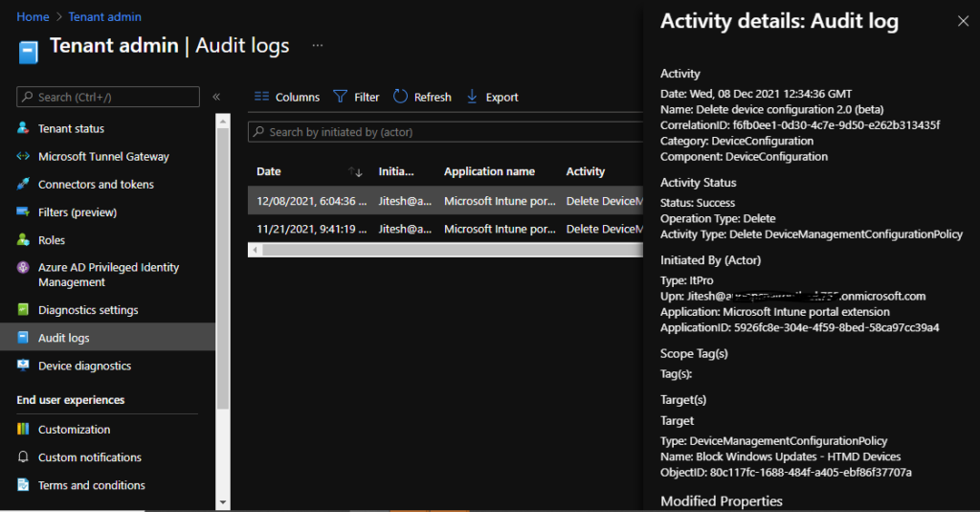Click the Filters (preview) icon
The width and height of the screenshot is (980, 512).
coord(23,211)
